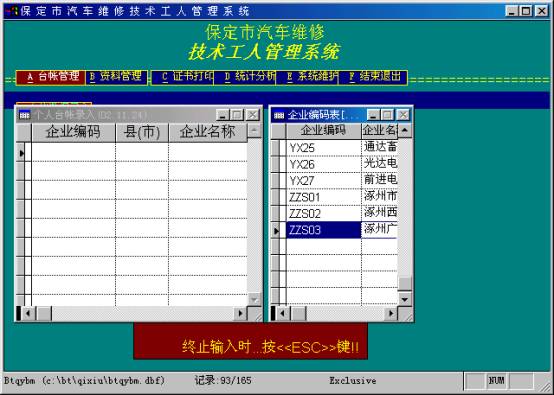Click the down arrow of 企业编码表 vertical scrollbar
The width and height of the screenshot is (554, 395).
pyautogui.click(x=405, y=299)
